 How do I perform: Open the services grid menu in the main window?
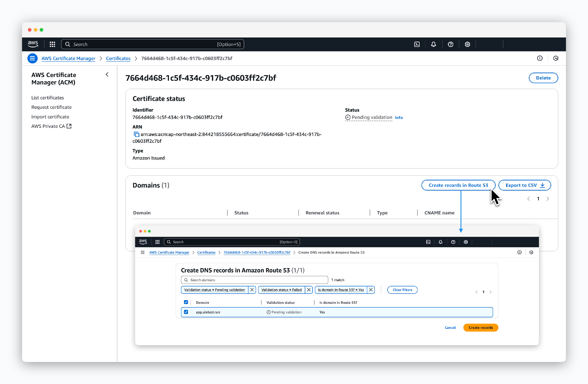click(52, 44)
